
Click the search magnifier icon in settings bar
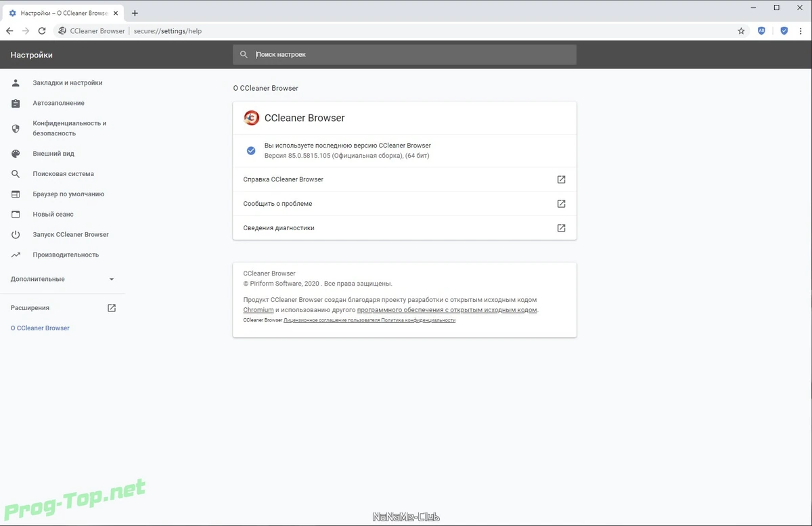(244, 55)
